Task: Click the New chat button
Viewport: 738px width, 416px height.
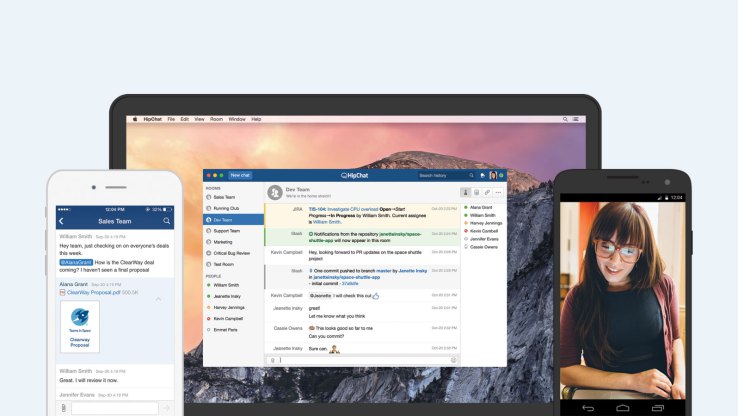Action: coord(240,175)
